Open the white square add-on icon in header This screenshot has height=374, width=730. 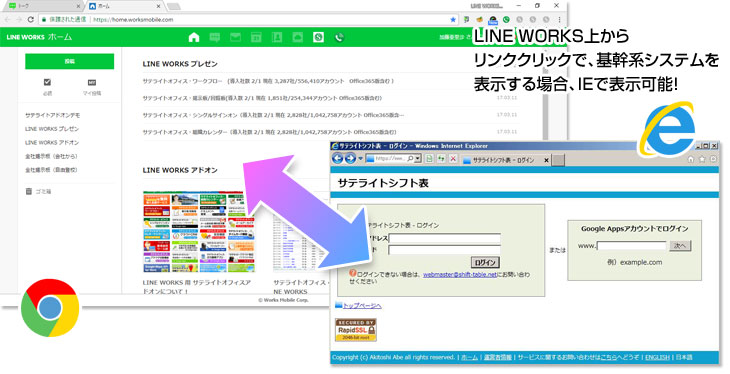(x=318, y=37)
